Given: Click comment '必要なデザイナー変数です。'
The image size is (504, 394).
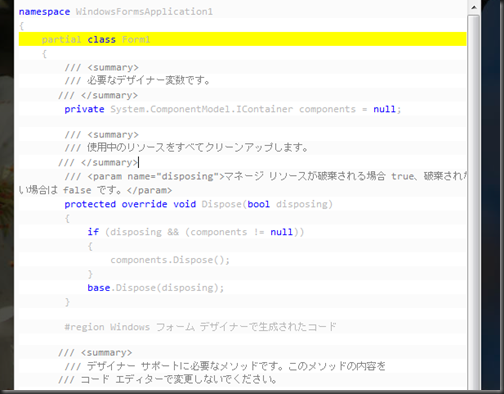Looking at the screenshot, I should [149, 81].
